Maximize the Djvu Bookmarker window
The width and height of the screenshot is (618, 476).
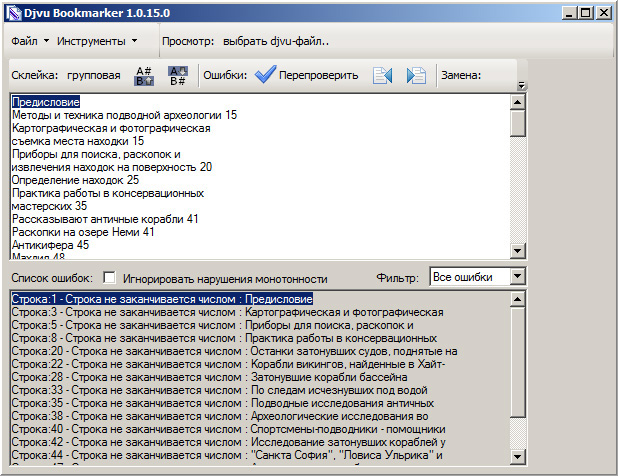coord(586,13)
